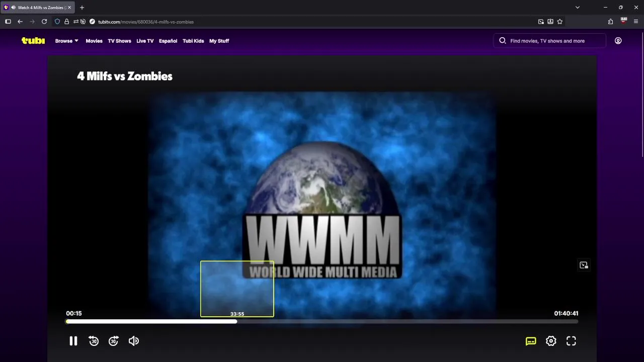This screenshot has height=362, width=644.
Task: Open the Movies section
Action: coord(94,41)
